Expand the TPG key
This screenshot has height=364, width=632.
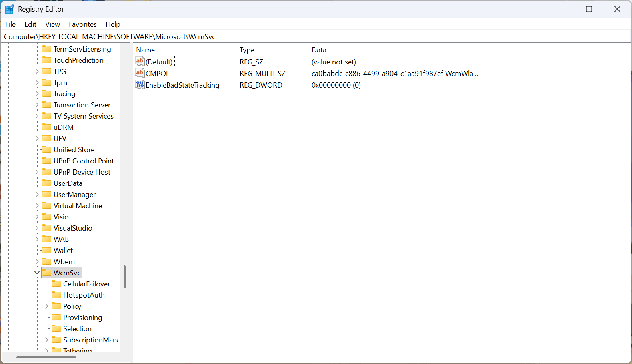tap(37, 71)
